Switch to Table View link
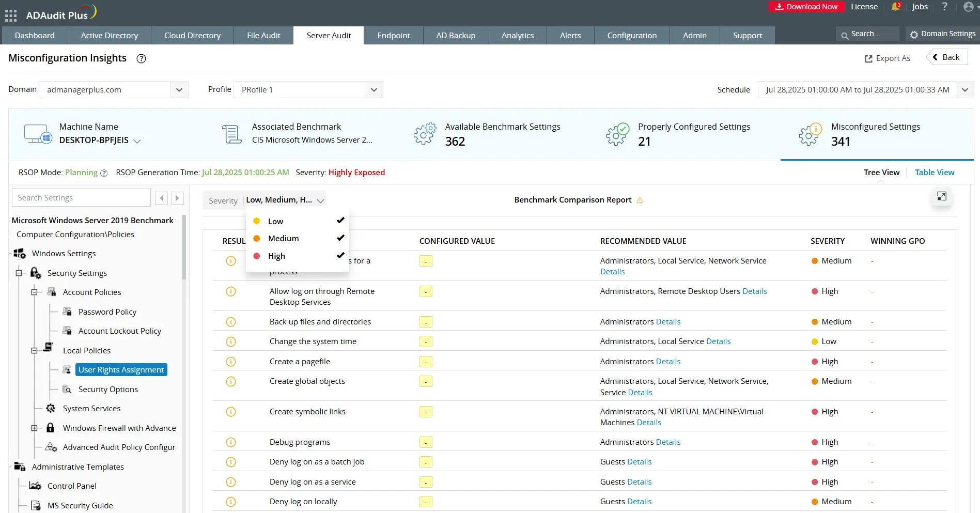 [x=934, y=173]
